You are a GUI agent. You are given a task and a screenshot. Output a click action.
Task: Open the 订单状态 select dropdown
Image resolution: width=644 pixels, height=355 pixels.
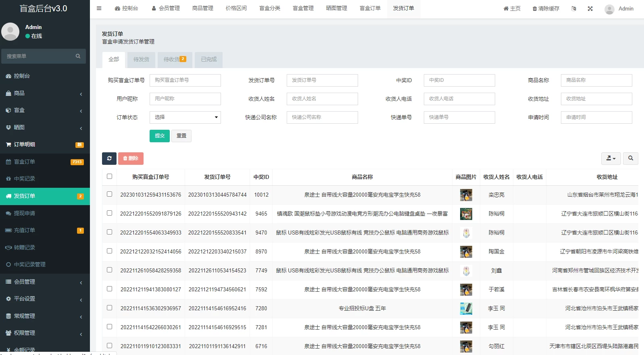click(185, 117)
